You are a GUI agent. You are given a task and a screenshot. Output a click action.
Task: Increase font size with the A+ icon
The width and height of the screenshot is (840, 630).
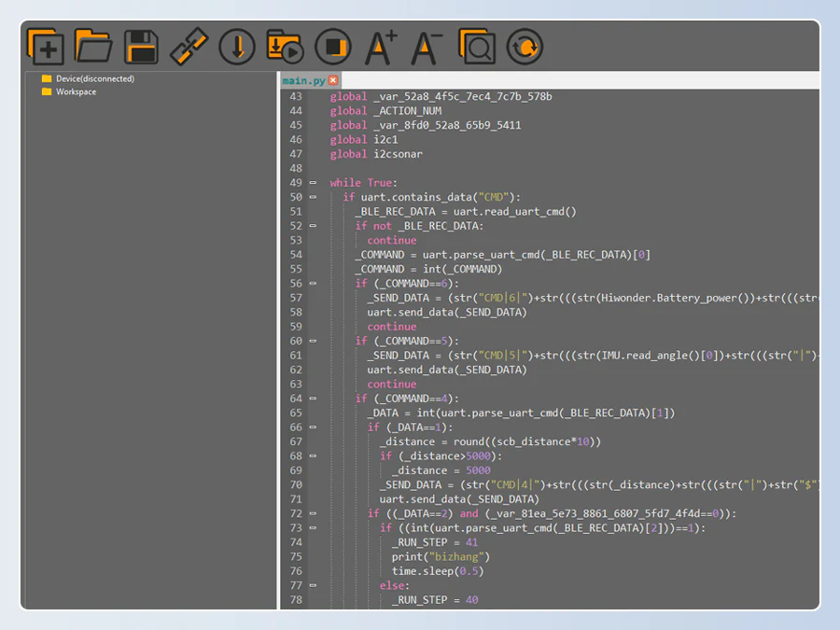(x=381, y=47)
